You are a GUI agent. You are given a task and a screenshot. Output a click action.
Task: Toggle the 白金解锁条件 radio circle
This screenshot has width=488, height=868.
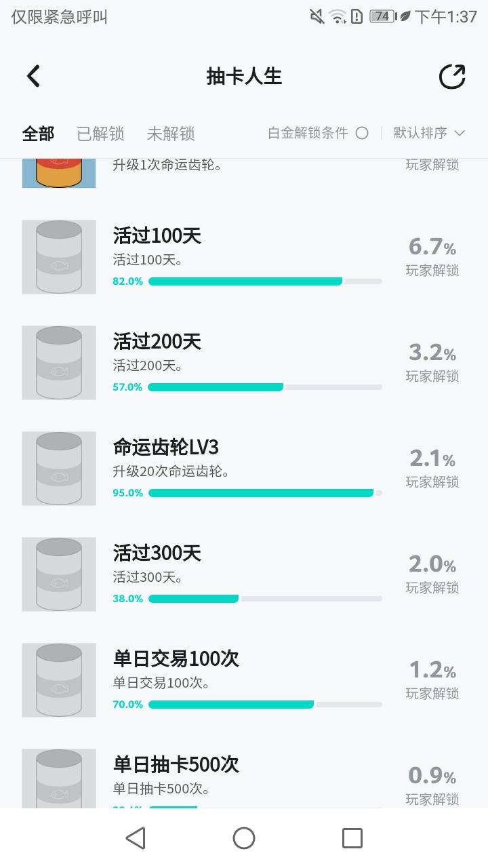coord(362,133)
